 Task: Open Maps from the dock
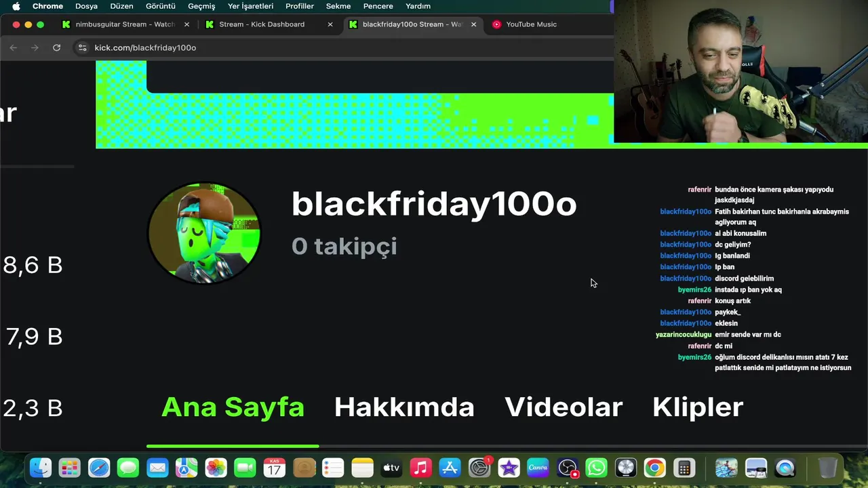tap(186, 468)
